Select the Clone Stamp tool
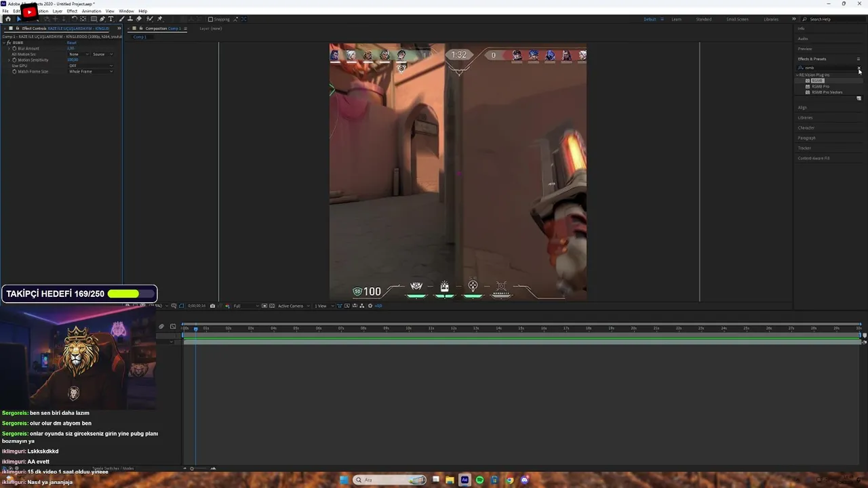This screenshot has width=868, height=488. 130,19
